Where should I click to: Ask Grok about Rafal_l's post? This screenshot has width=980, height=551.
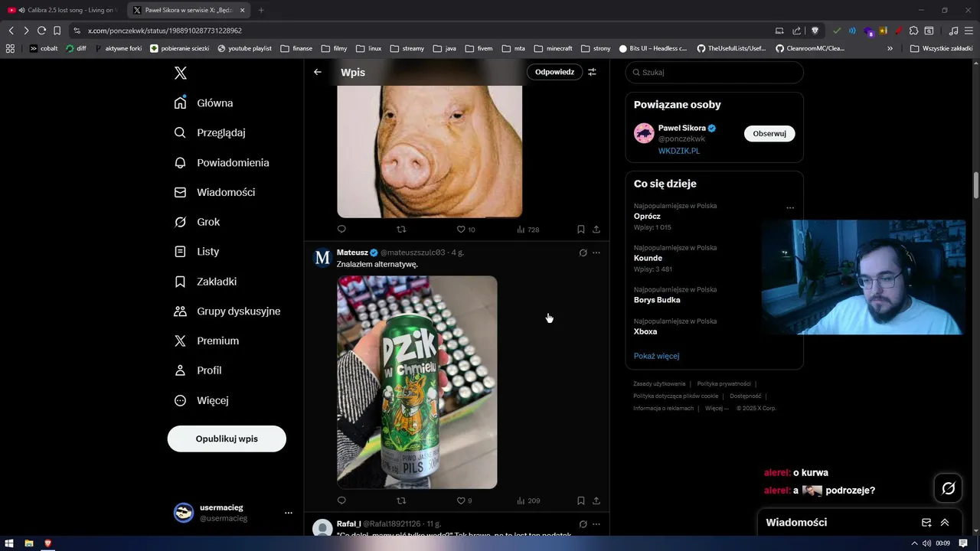[x=583, y=524]
